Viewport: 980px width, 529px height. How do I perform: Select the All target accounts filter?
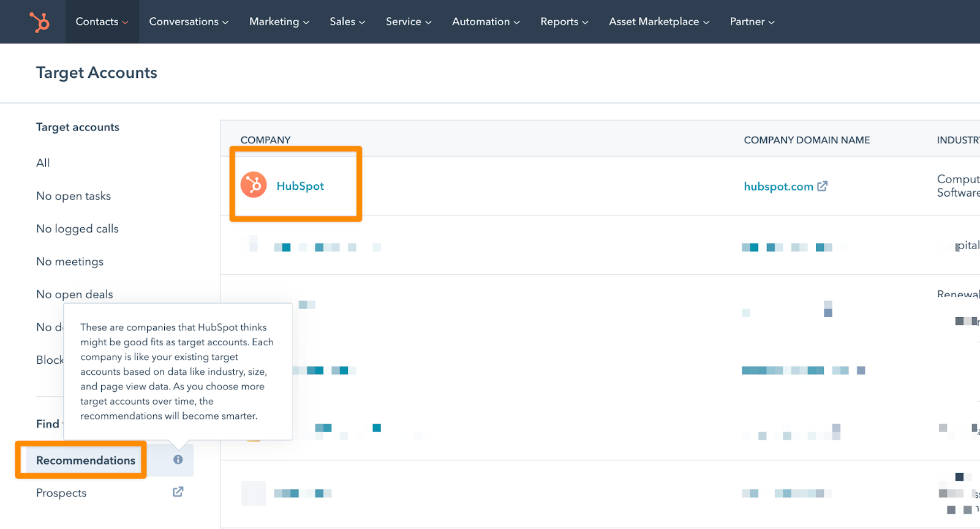[x=43, y=163]
